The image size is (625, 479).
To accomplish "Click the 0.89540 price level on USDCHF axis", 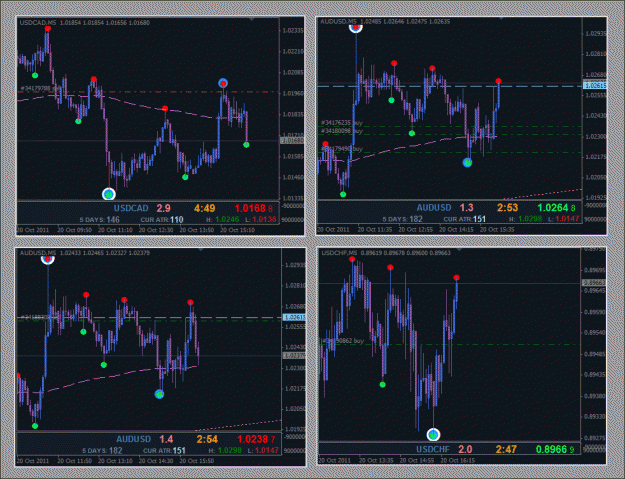I will coord(594,332).
